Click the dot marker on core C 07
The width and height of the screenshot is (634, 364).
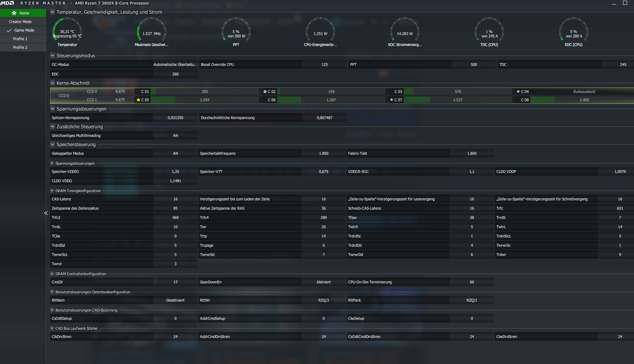(x=391, y=100)
